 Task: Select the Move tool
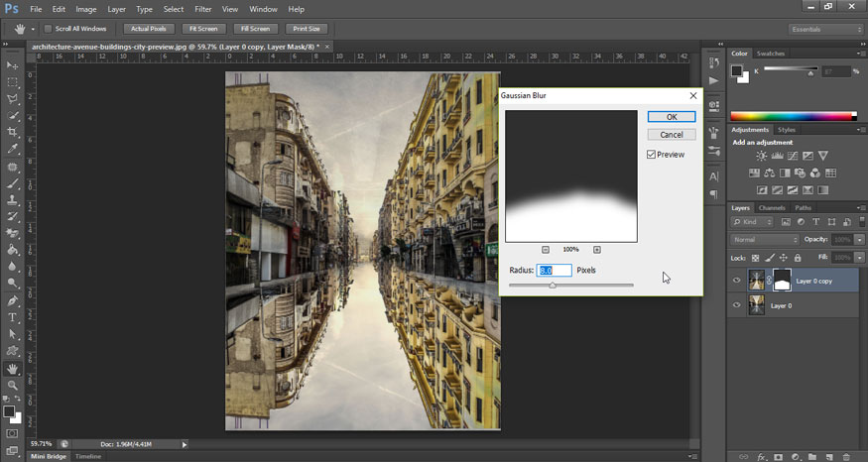pyautogui.click(x=12, y=65)
